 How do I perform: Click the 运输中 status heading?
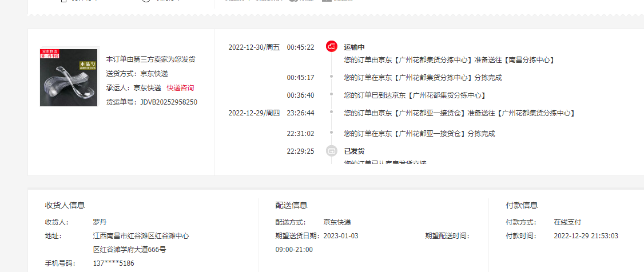tap(354, 47)
